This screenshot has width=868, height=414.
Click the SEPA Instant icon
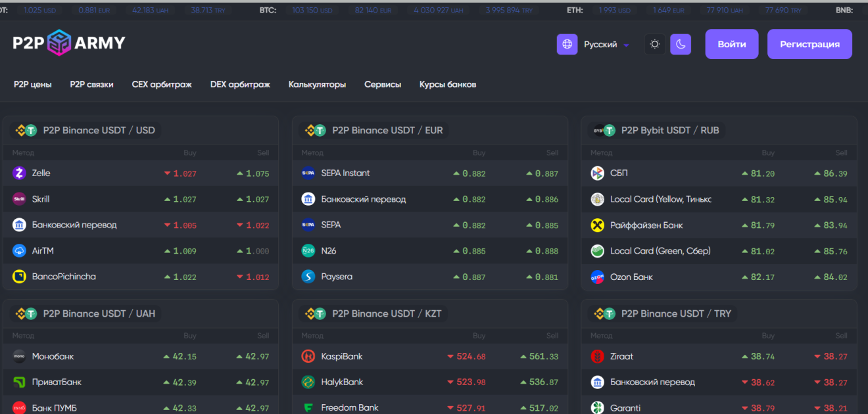click(x=308, y=173)
